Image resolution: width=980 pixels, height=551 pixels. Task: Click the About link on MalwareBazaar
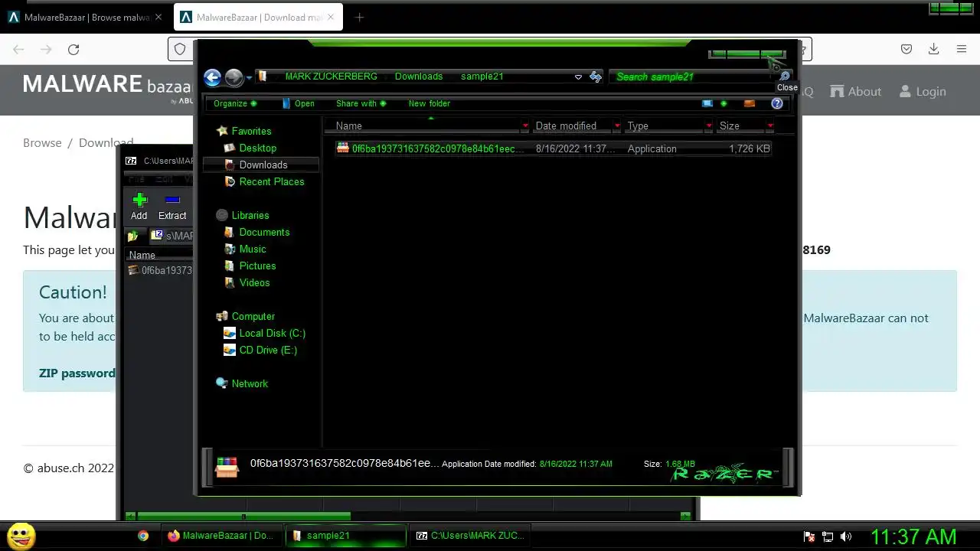[856, 91]
